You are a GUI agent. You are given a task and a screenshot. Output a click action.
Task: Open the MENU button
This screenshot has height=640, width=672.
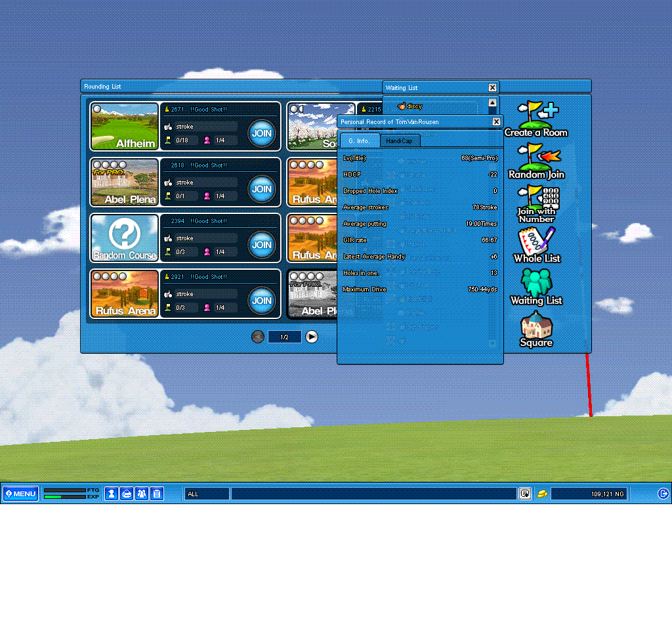21,494
